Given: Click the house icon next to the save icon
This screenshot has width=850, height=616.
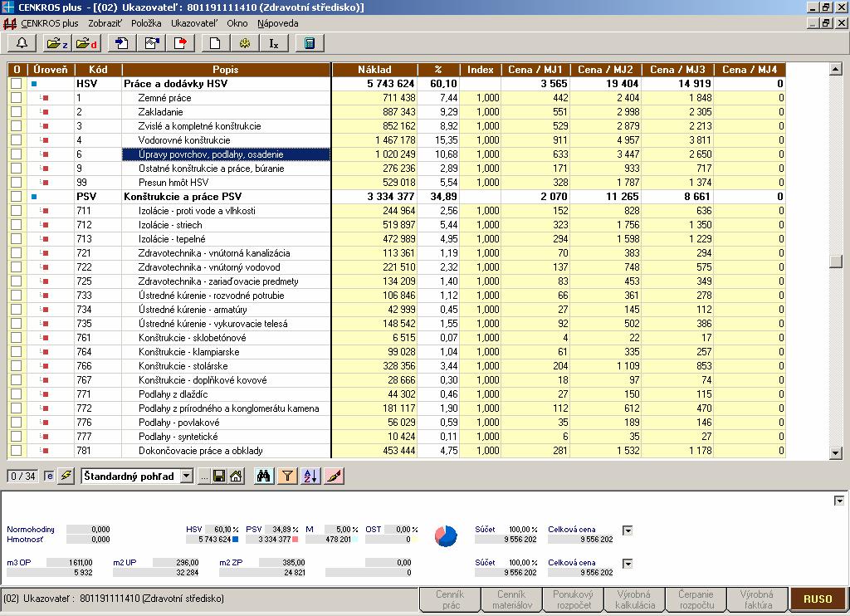Looking at the screenshot, I should [235, 476].
